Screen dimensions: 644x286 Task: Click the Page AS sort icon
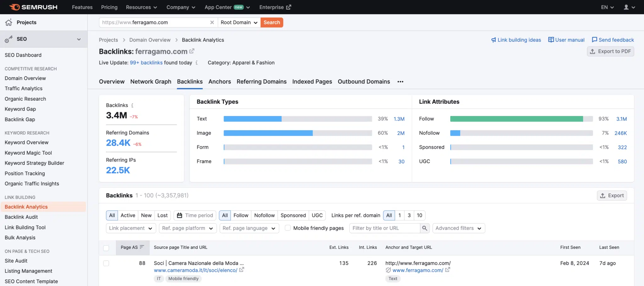coord(142,247)
